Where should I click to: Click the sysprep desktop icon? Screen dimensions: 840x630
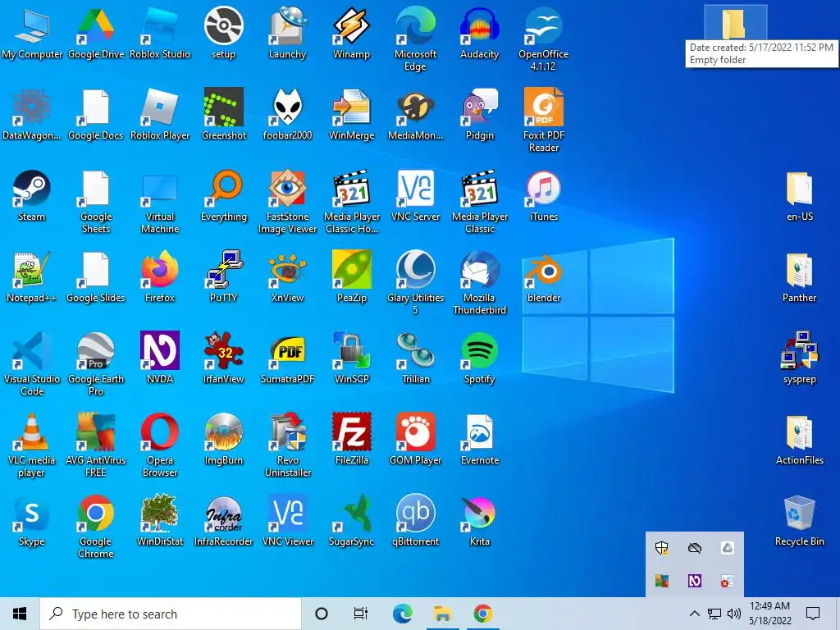point(799,358)
